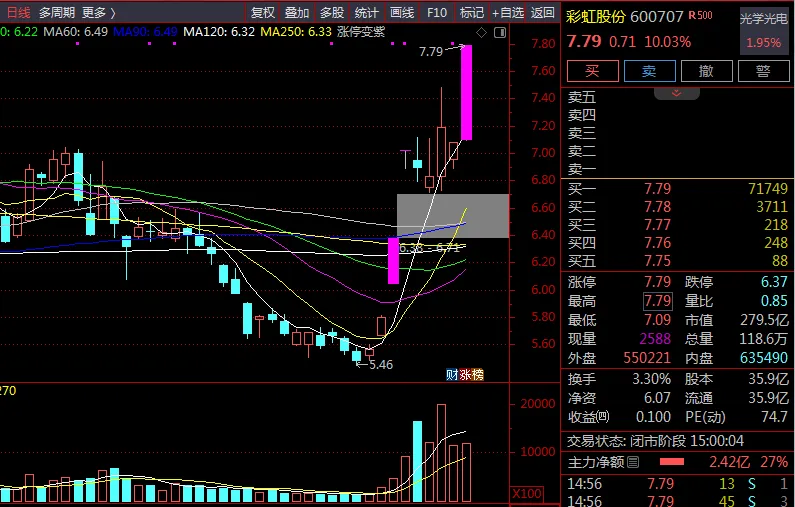Click the 买三 bid price 7.77
795x507 pixels.
click(x=657, y=225)
